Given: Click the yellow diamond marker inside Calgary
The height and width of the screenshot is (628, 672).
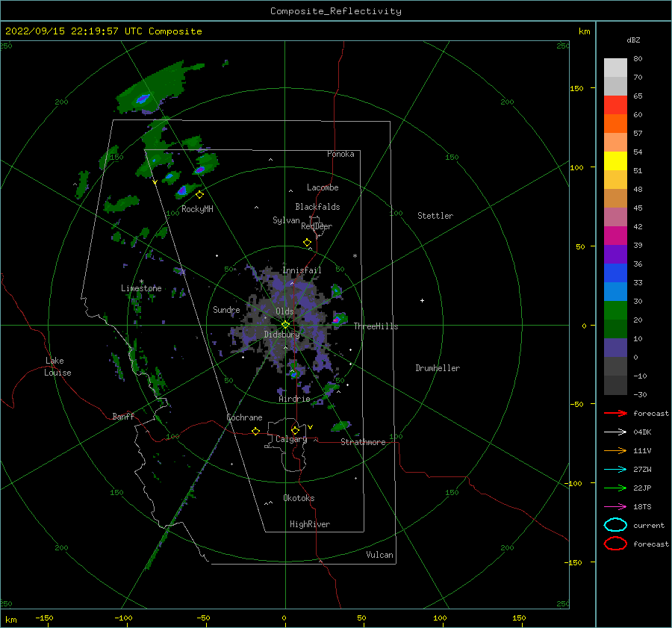Looking at the screenshot, I should coord(295,430).
